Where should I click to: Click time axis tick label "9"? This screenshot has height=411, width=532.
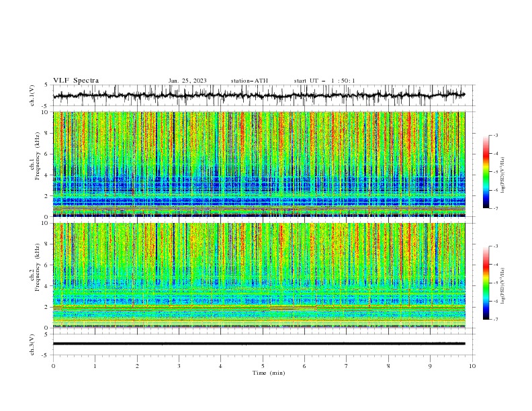click(x=430, y=366)
